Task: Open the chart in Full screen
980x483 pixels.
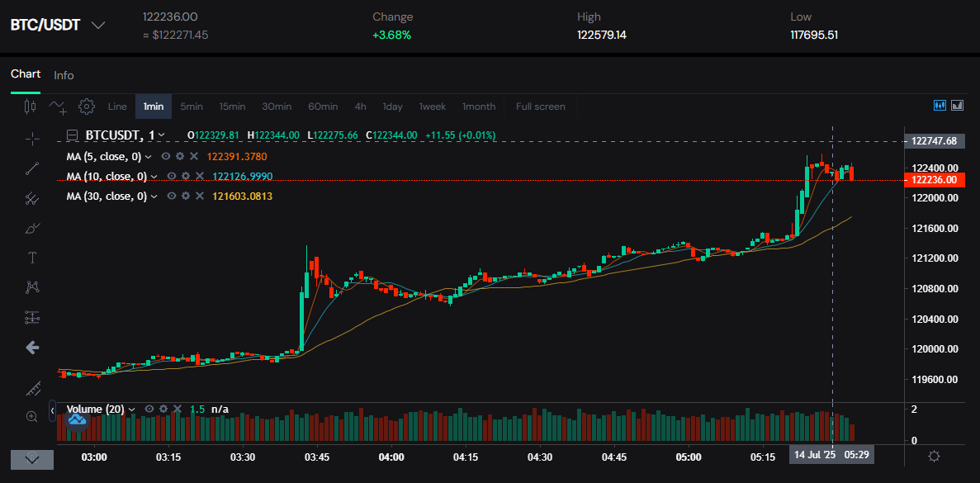Action: [x=541, y=107]
